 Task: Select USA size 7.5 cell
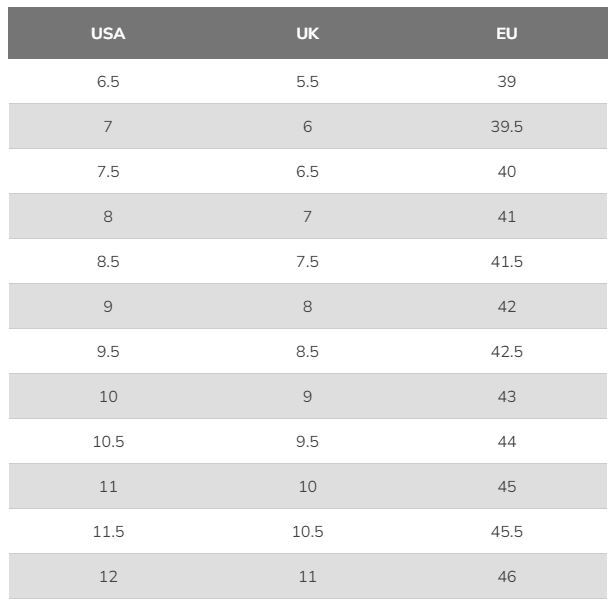[x=108, y=171]
